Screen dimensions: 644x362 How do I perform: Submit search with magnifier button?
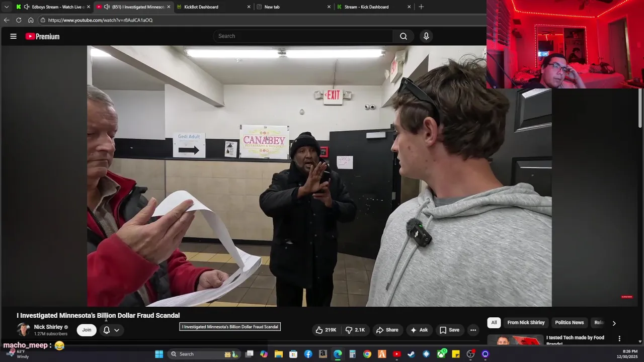point(404,36)
